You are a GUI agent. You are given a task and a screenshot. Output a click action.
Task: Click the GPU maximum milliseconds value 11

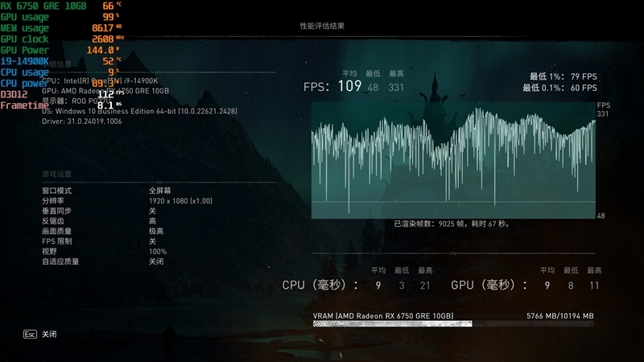[594, 286]
